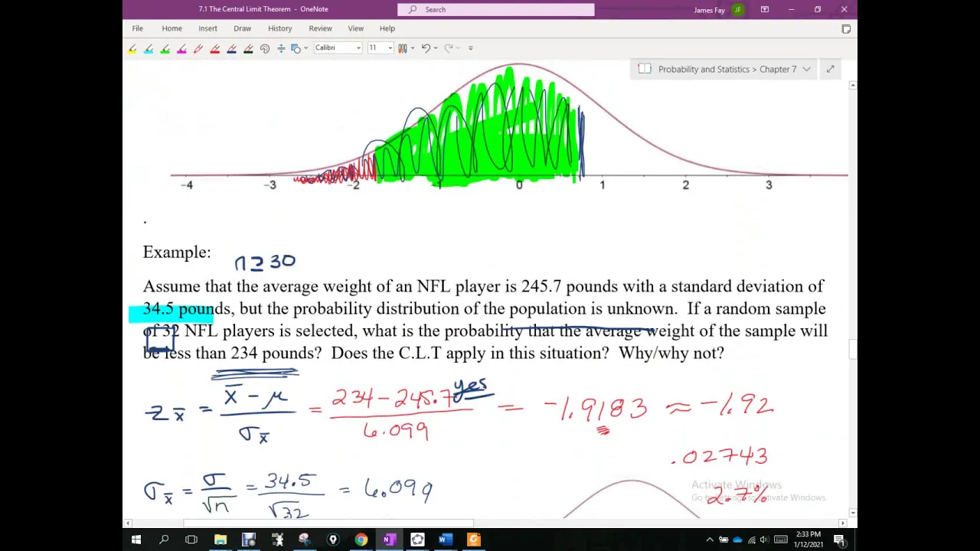This screenshot has height=551, width=980.
Task: Open the File menu
Action: coord(137,28)
